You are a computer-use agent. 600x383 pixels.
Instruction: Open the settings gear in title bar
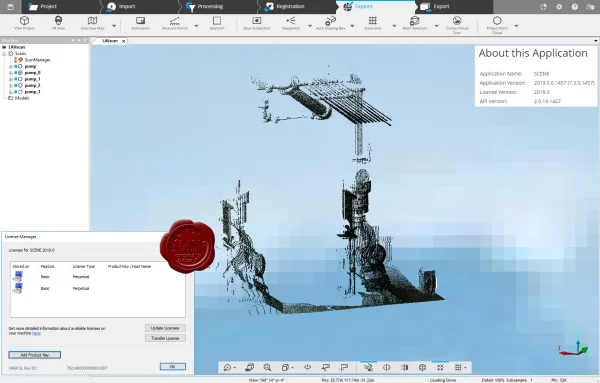(x=559, y=7)
